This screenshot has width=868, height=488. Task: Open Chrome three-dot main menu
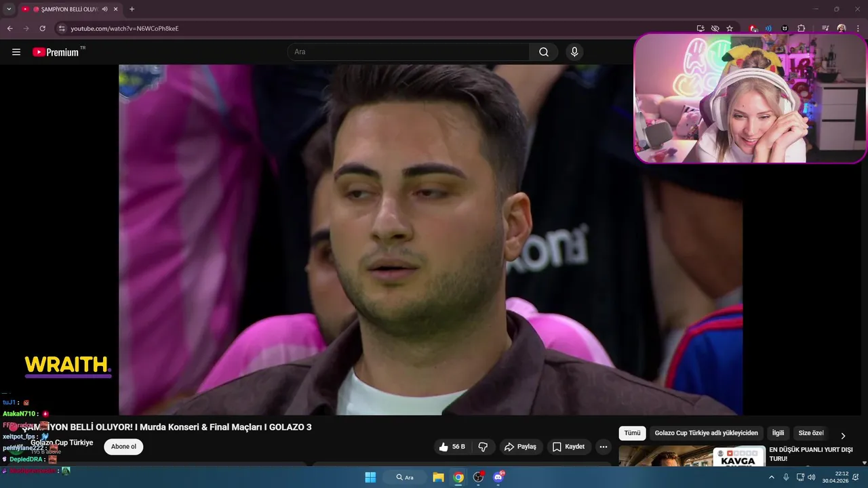(x=858, y=28)
